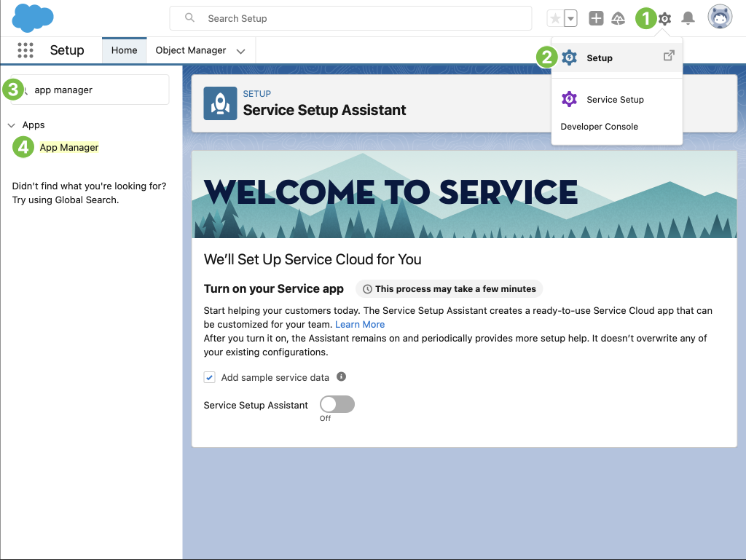Click the info icon beside sample data
The height and width of the screenshot is (560, 746).
coord(341,377)
